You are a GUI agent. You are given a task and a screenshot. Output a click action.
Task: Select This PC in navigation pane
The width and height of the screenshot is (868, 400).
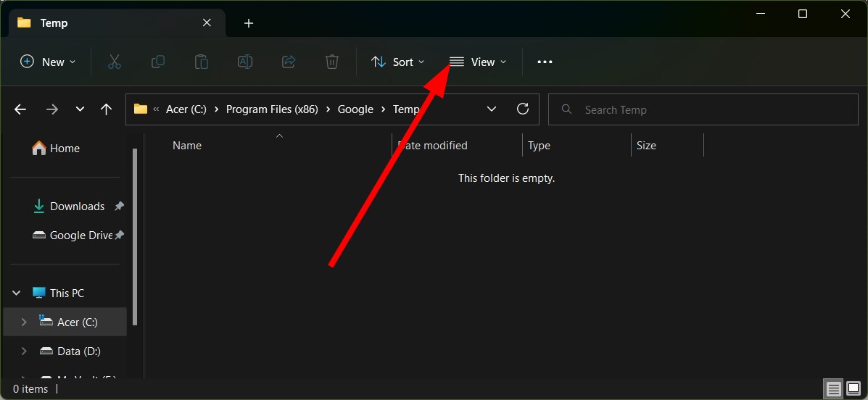pyautogui.click(x=67, y=293)
